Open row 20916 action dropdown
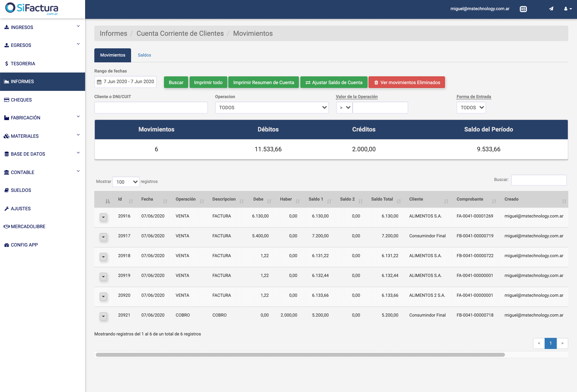Viewport: 577px width, 392px height. (103, 217)
